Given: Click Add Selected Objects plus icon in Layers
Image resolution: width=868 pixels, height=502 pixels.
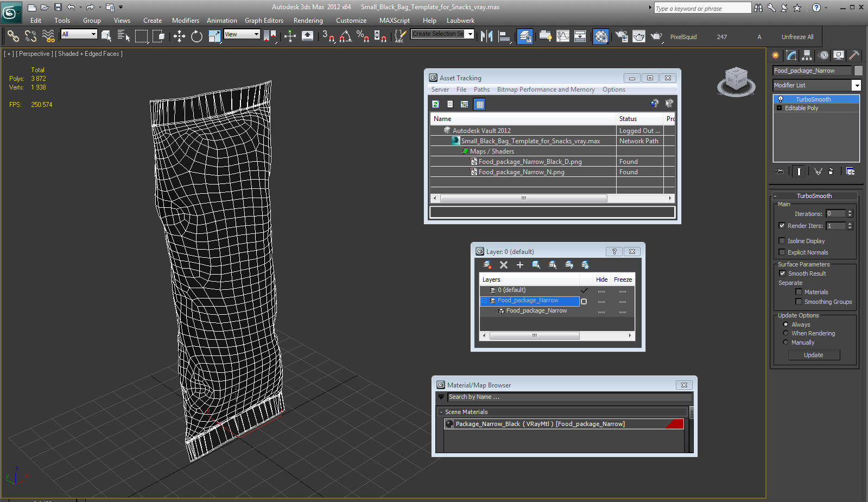Looking at the screenshot, I should 520,265.
